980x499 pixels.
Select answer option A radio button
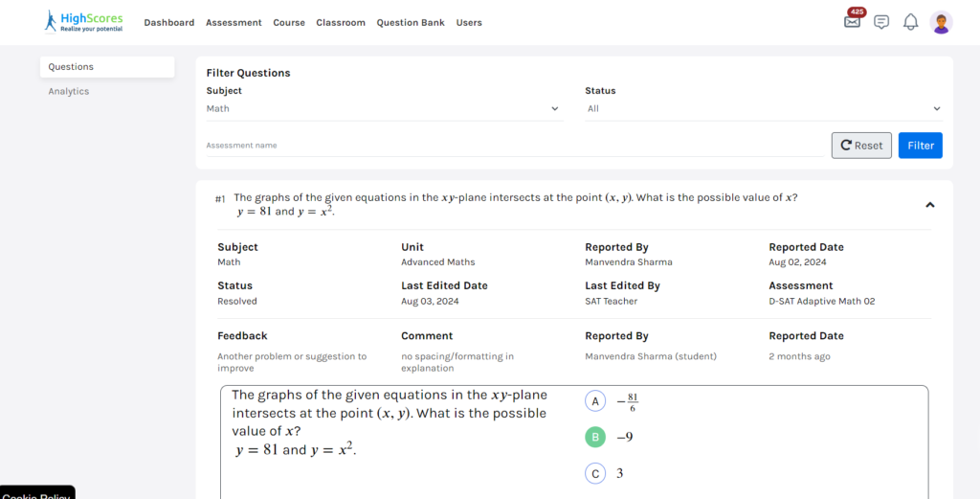click(x=595, y=401)
